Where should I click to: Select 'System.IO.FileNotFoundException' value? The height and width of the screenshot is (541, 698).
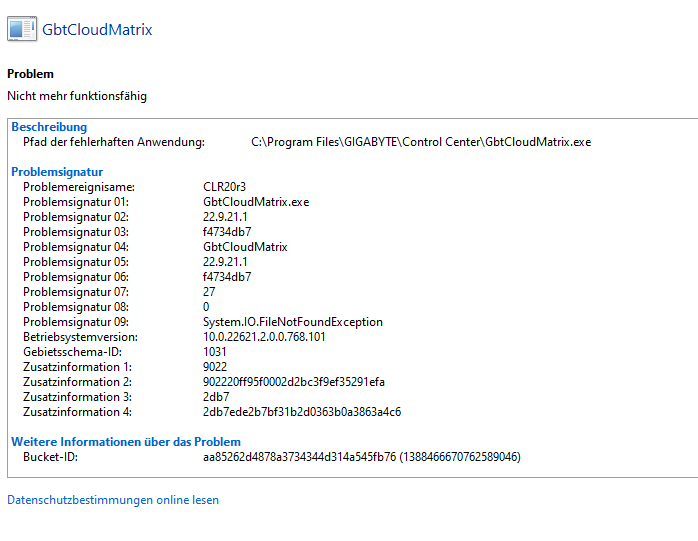(x=293, y=322)
